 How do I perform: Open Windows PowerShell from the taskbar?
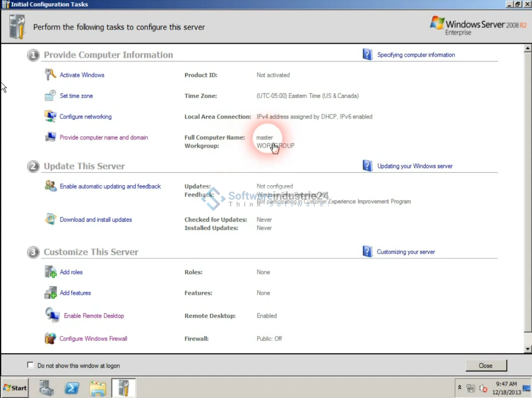(72, 388)
